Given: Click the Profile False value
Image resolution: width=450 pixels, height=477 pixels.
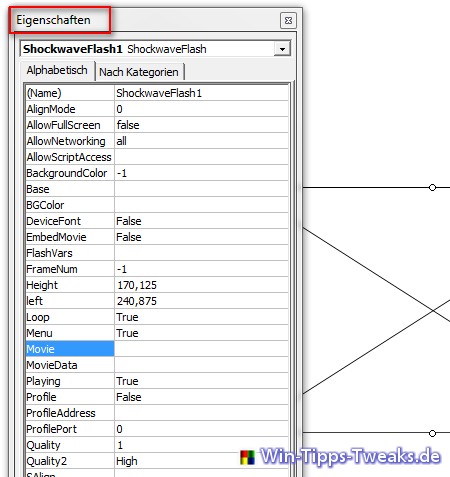Looking at the screenshot, I should tap(201, 397).
